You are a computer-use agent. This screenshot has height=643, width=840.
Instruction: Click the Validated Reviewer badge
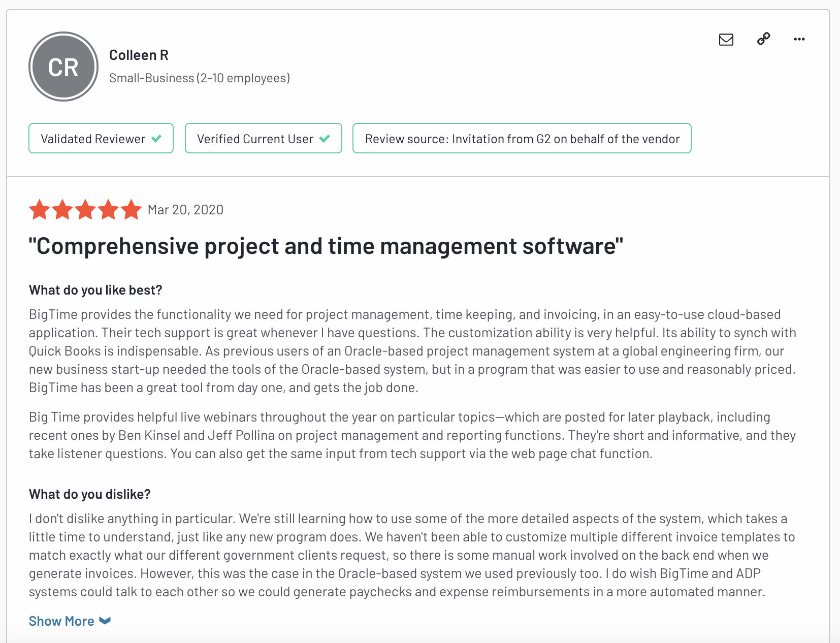[x=101, y=138]
